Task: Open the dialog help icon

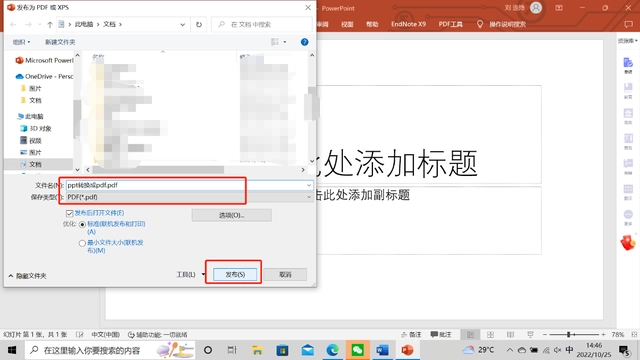Action: (304, 42)
